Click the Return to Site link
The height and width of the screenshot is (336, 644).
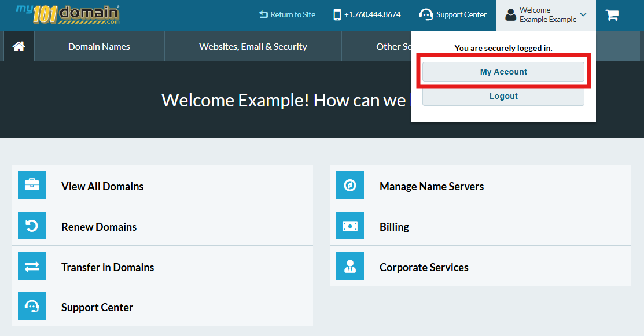click(x=287, y=14)
